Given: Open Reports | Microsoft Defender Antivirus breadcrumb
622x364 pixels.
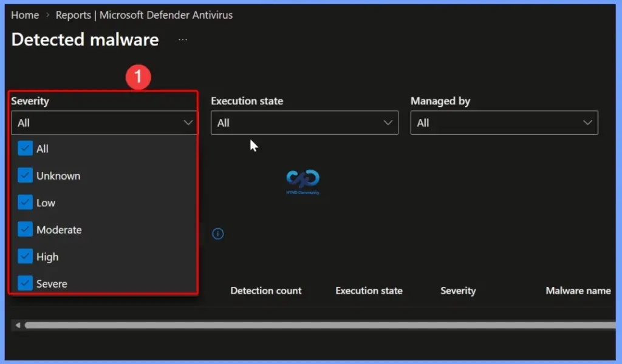Looking at the screenshot, I should (x=144, y=15).
